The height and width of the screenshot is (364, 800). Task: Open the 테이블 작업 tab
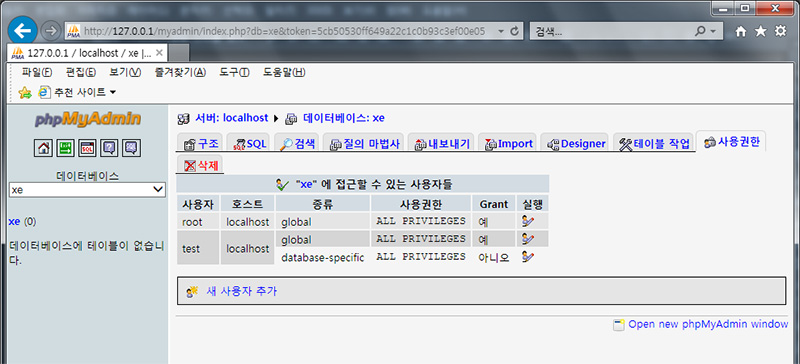pos(654,144)
